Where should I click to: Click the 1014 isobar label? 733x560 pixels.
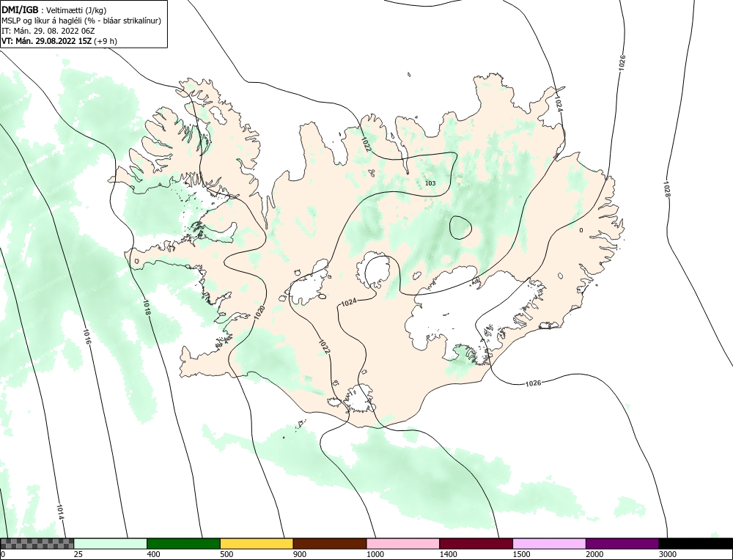point(60,512)
